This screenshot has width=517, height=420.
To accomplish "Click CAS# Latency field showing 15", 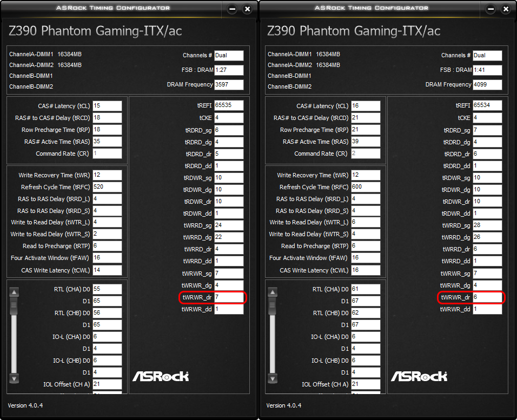I will tap(107, 106).
